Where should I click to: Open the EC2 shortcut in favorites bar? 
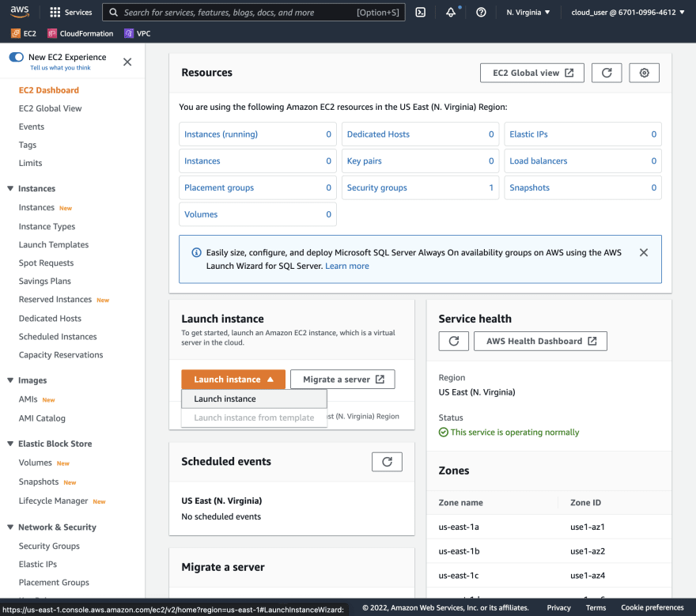24,33
